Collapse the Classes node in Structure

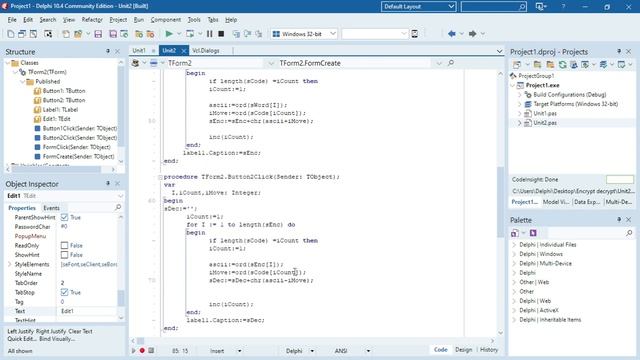pyautogui.click(x=7, y=63)
